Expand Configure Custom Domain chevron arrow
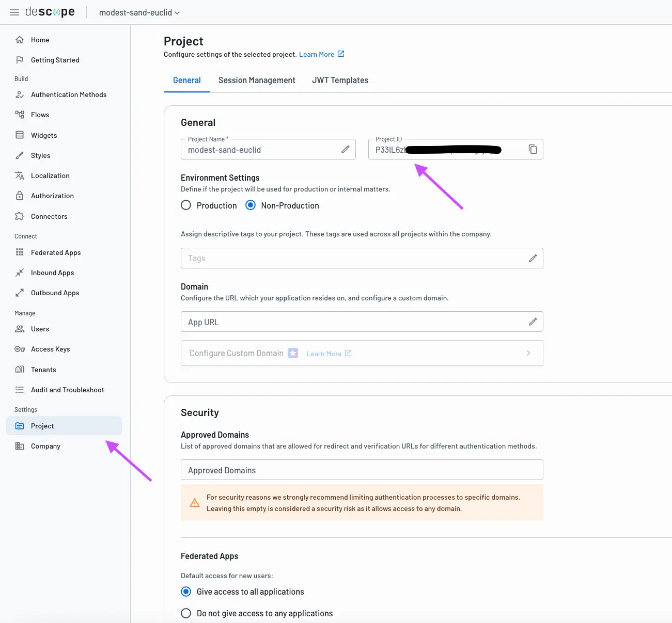The width and height of the screenshot is (672, 623). tap(528, 353)
